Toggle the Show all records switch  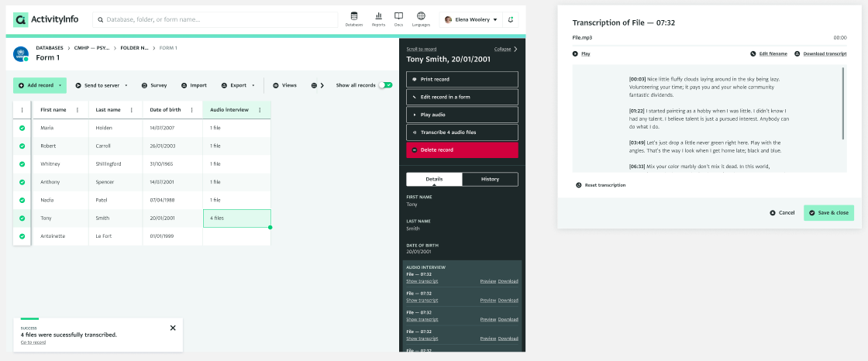385,85
